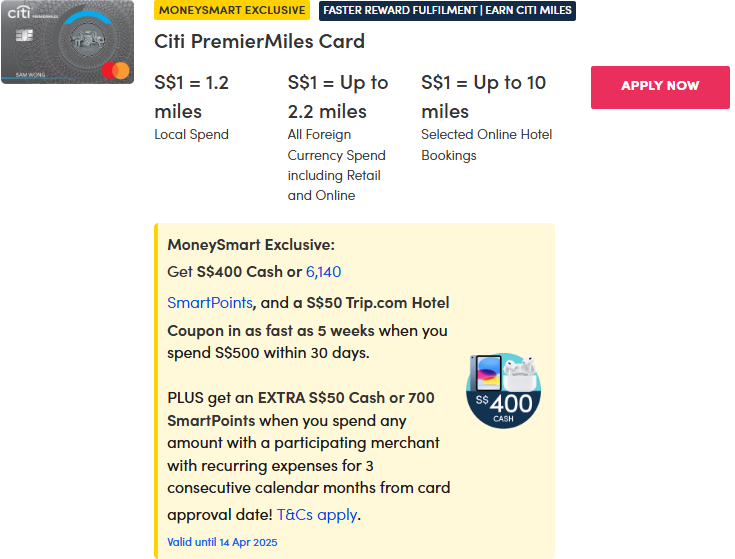Click the MoneySmart Exclusive promo heading
The width and height of the screenshot is (735, 559).
[251, 244]
